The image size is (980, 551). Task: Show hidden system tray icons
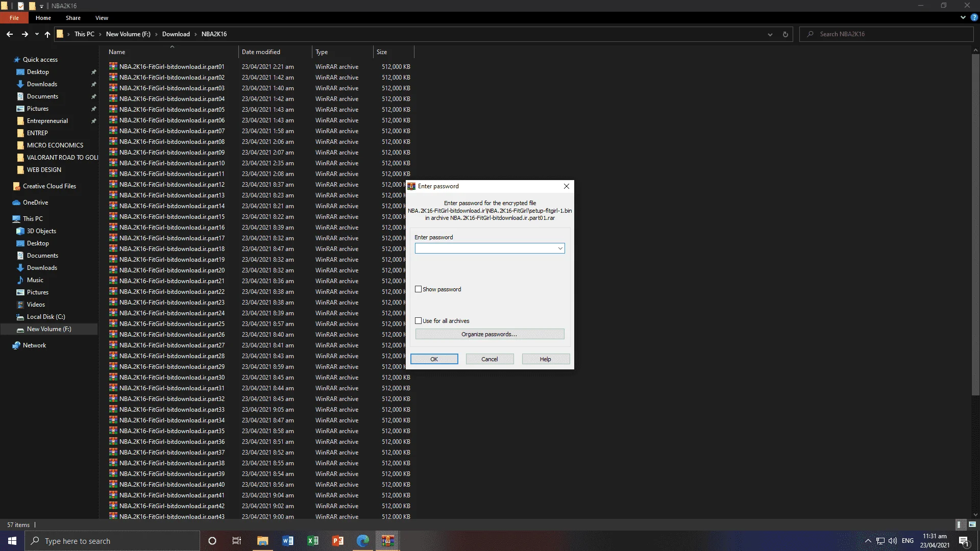pyautogui.click(x=868, y=541)
